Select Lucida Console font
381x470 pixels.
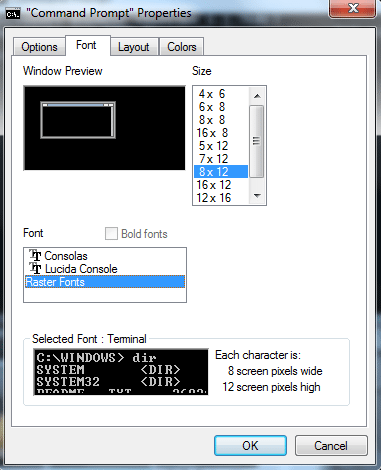pyautogui.click(x=105, y=269)
